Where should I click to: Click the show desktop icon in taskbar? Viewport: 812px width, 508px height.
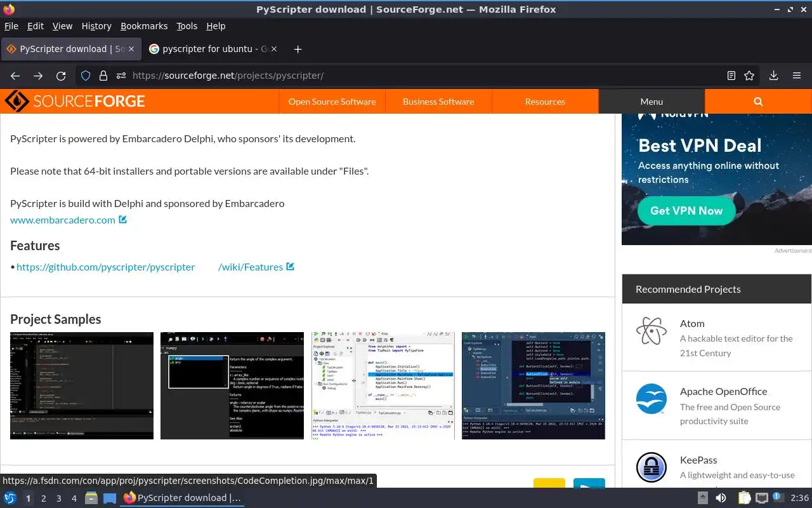pos(109,498)
